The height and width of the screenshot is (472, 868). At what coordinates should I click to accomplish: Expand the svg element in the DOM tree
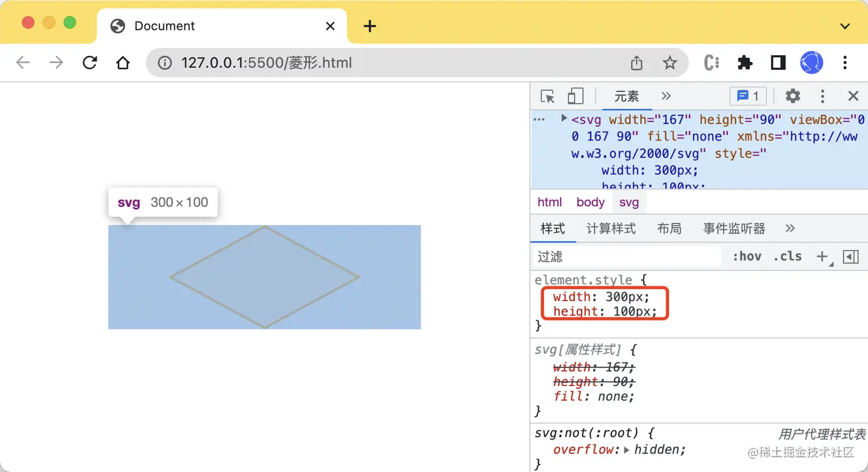point(562,119)
